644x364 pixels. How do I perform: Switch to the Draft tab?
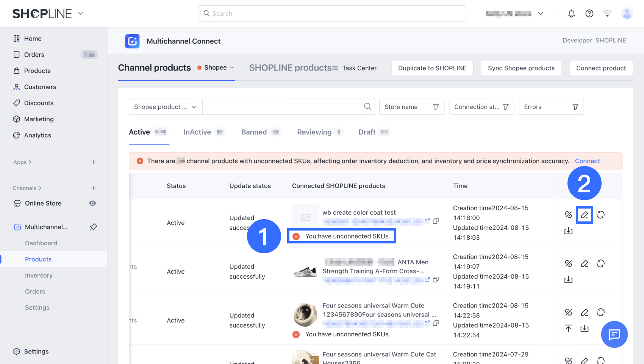[367, 132]
